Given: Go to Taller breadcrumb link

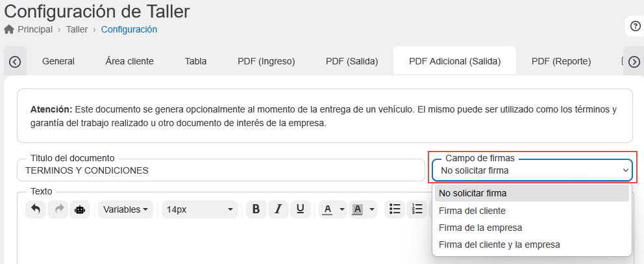Looking at the screenshot, I should coord(77,29).
